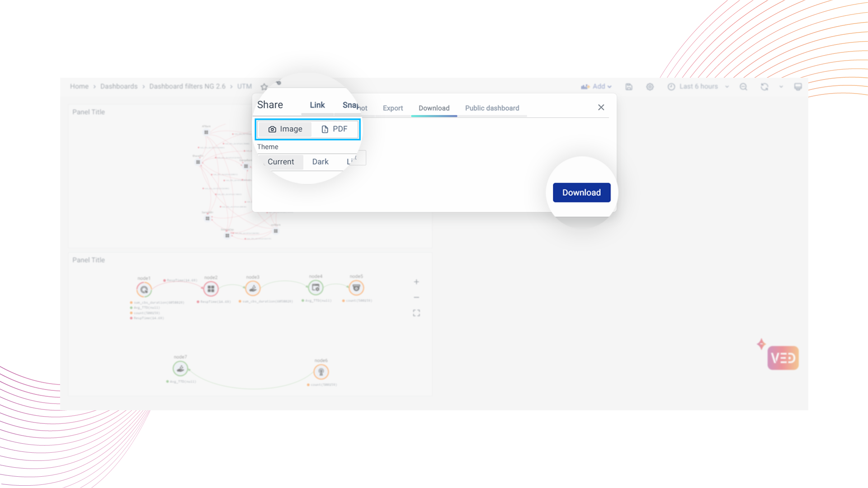
Task: Star the dashboard as favorite
Action: pos(264,87)
